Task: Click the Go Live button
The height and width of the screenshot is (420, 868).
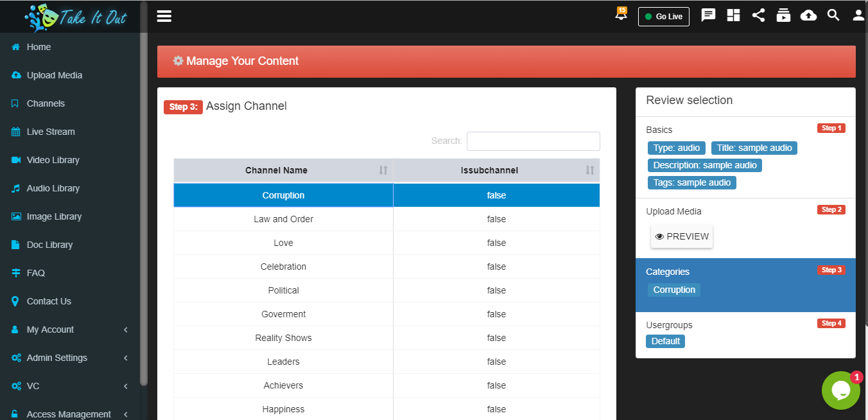Action: pos(664,17)
